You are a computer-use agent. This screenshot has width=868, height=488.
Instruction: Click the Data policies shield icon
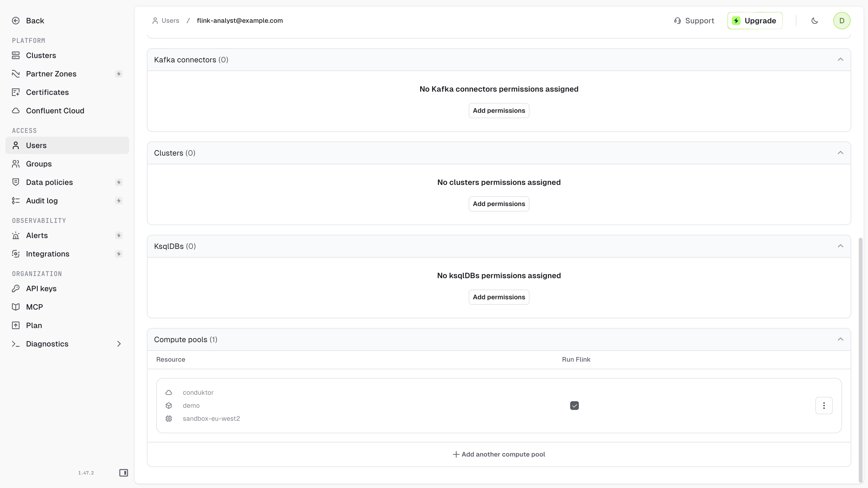[x=15, y=182]
